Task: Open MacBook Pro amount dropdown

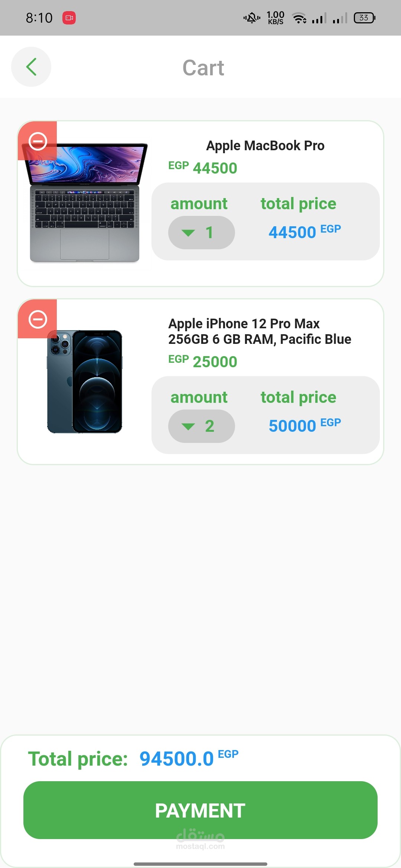Action: (x=201, y=233)
